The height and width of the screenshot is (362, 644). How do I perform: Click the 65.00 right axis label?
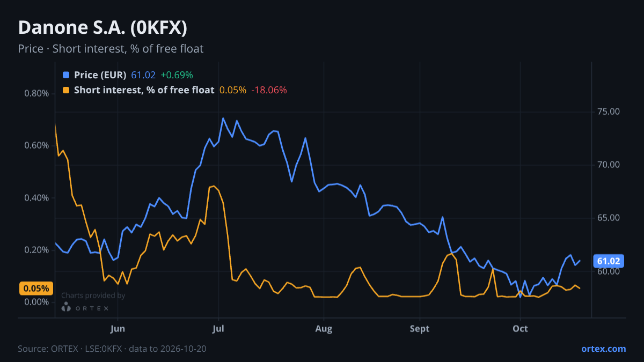pos(609,218)
